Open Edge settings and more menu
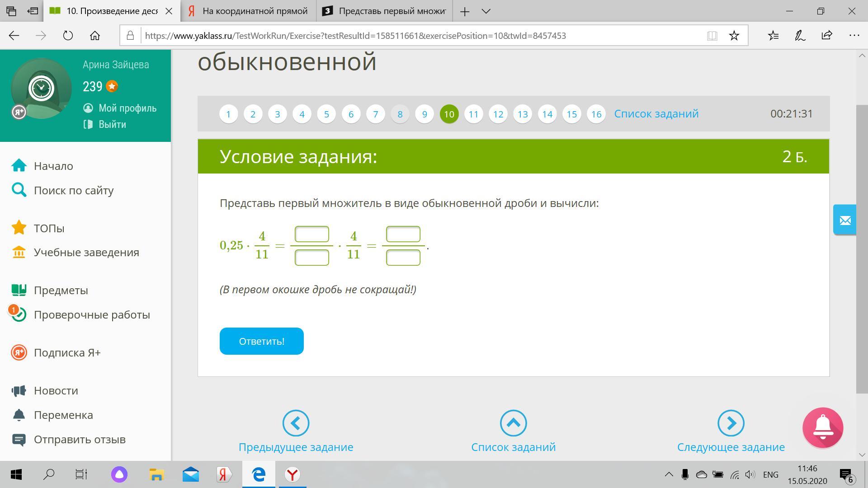The height and width of the screenshot is (488, 868). coord(854,36)
